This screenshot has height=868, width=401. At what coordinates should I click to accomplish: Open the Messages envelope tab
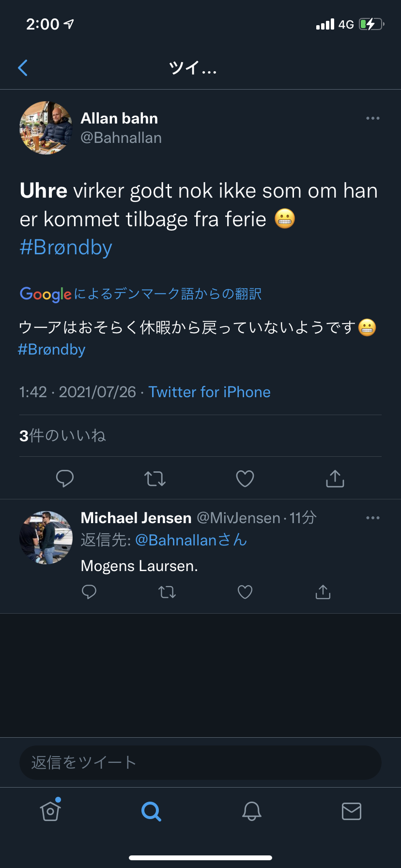click(x=352, y=811)
